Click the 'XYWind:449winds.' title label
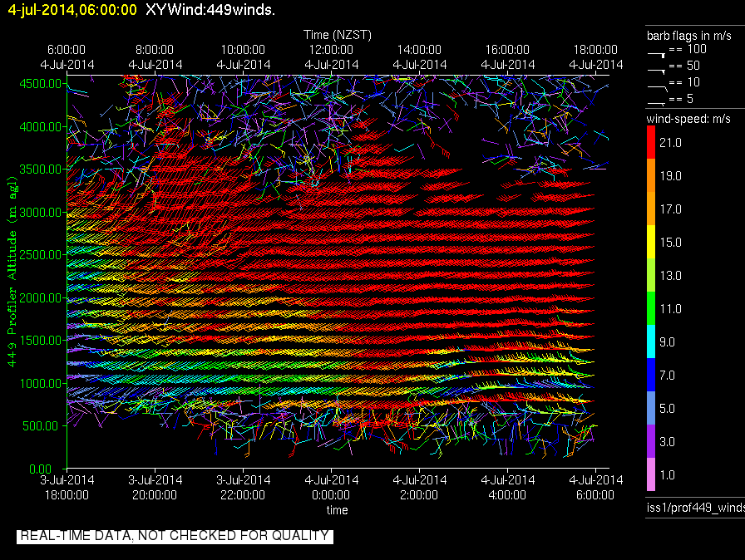 point(210,10)
